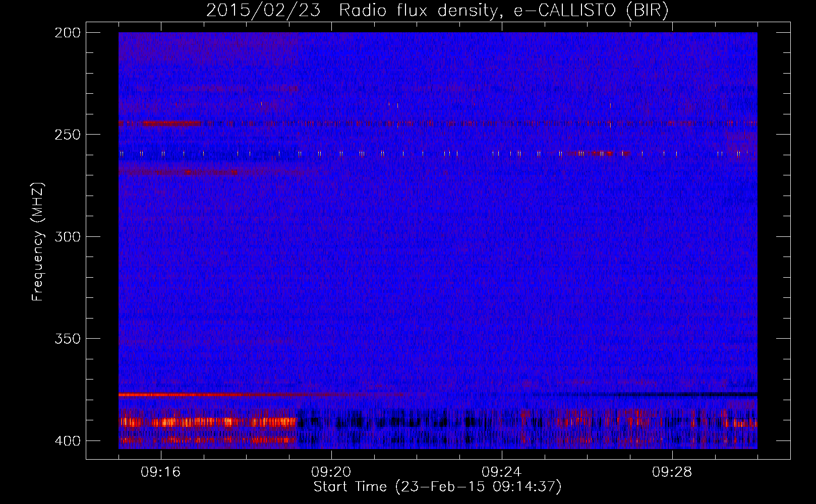The height and width of the screenshot is (504, 816).
Task: Click the 250 frequency tick label
Action: (68, 135)
